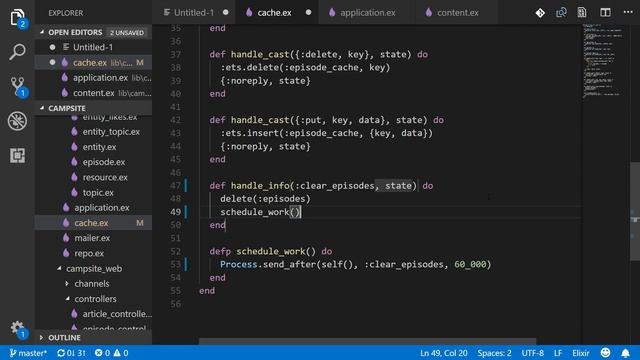Close unsaved cache.ex tab via dot
Image resolution: width=640 pixels, height=360 pixels.
click(x=309, y=13)
